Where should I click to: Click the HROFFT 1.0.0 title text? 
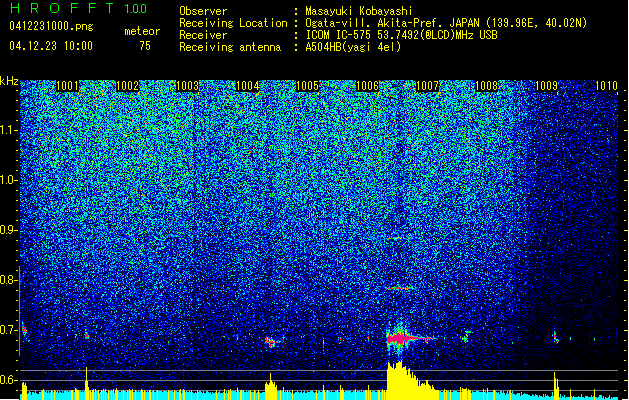point(79,8)
